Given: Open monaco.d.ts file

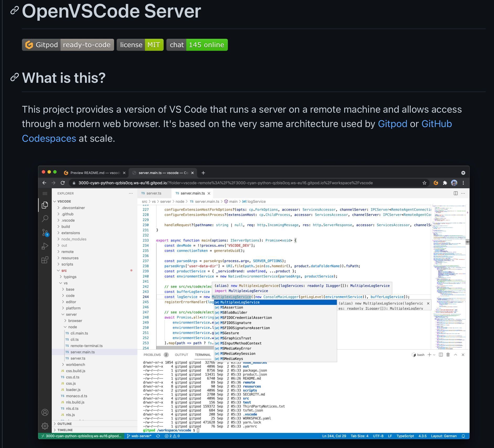Looking at the screenshot, I should [x=77, y=396].
